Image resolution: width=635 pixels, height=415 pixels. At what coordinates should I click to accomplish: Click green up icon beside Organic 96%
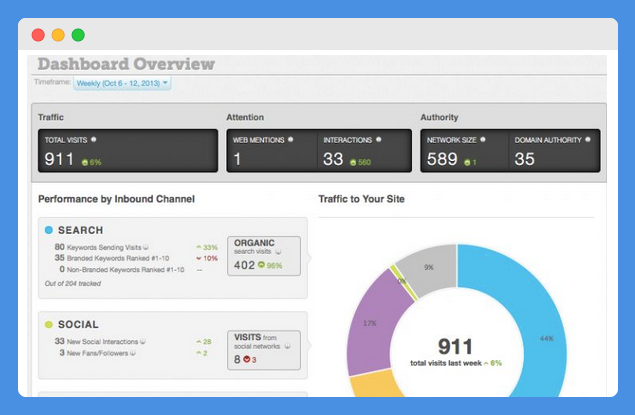261,265
